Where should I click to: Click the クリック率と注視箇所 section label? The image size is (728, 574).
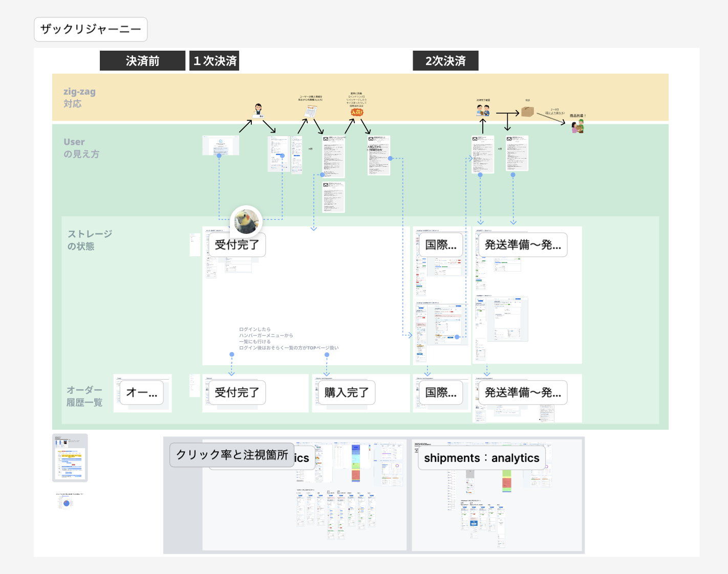coord(232,455)
